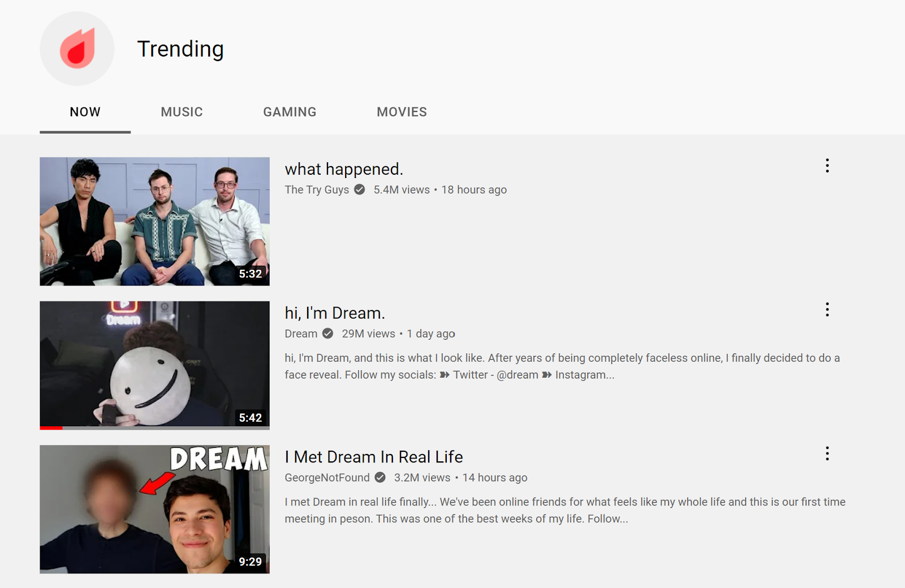The image size is (905, 588).
Task: Visit The Try Guys channel
Action: (x=317, y=190)
